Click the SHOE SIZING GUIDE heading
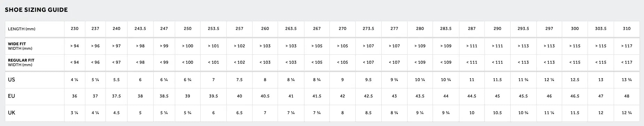 (x=36, y=10)
